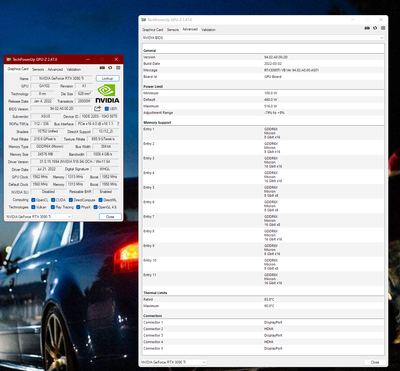
Task: Click the Resizable BAR field showing Enabled
Action: point(106,192)
